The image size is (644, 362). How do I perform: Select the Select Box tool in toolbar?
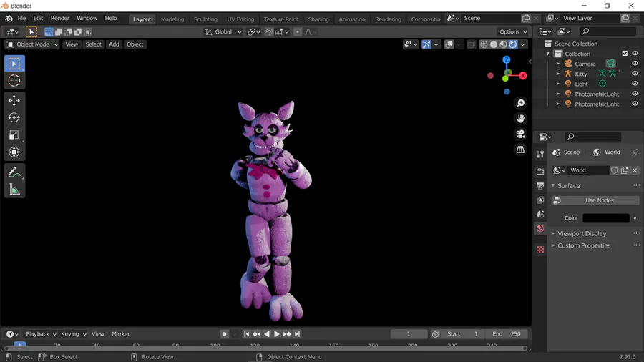[x=14, y=64]
